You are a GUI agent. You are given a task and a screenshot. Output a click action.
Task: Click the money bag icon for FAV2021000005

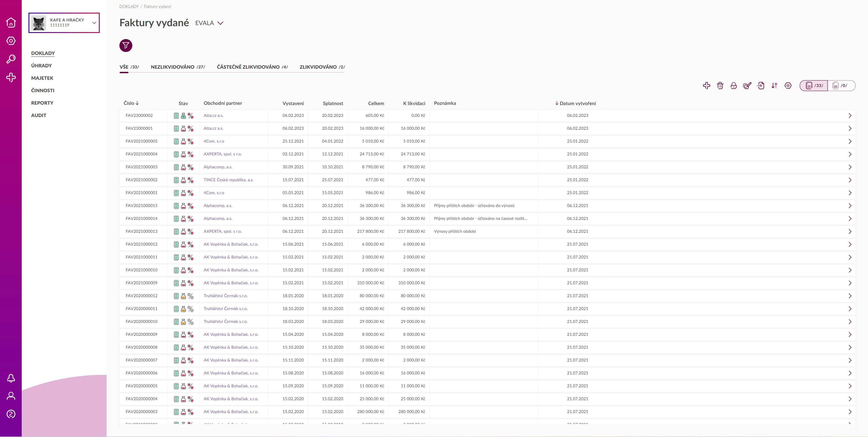[x=183, y=142]
